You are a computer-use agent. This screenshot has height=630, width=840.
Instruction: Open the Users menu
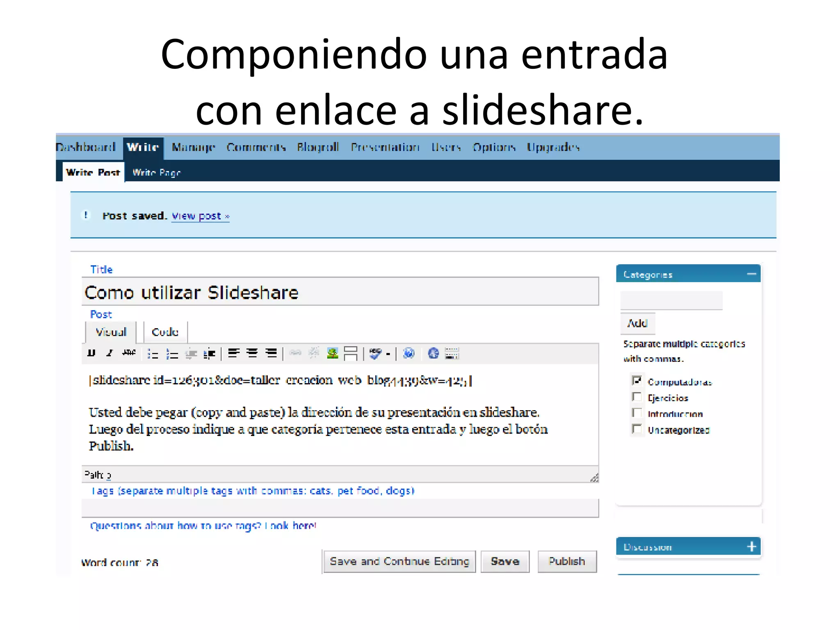446,147
